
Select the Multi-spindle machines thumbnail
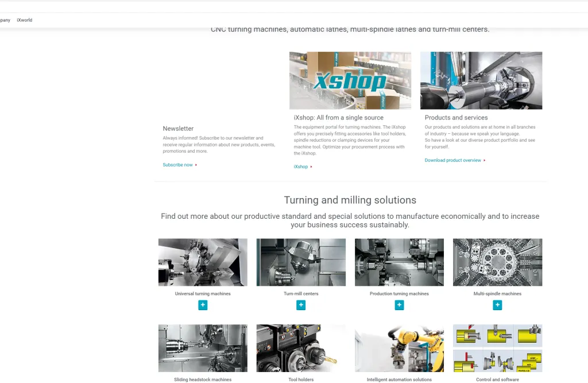coord(498,262)
